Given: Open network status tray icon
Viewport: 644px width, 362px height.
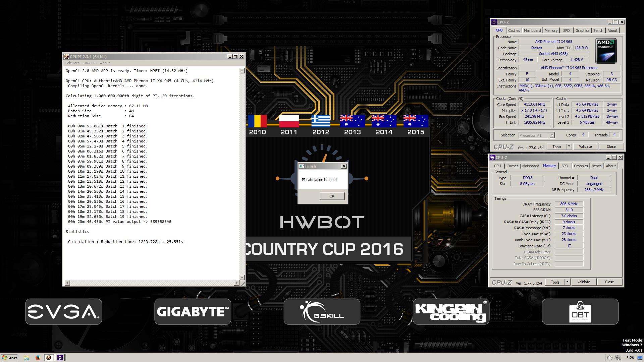Looking at the screenshot, I should point(618,358).
